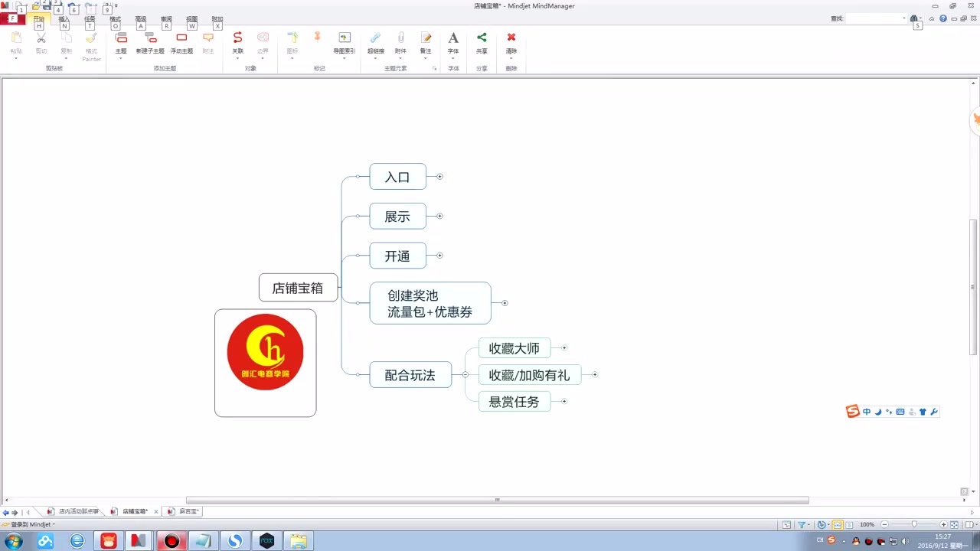Click the 粘贴 (paste) icon in ribbon

pyautogui.click(x=16, y=37)
